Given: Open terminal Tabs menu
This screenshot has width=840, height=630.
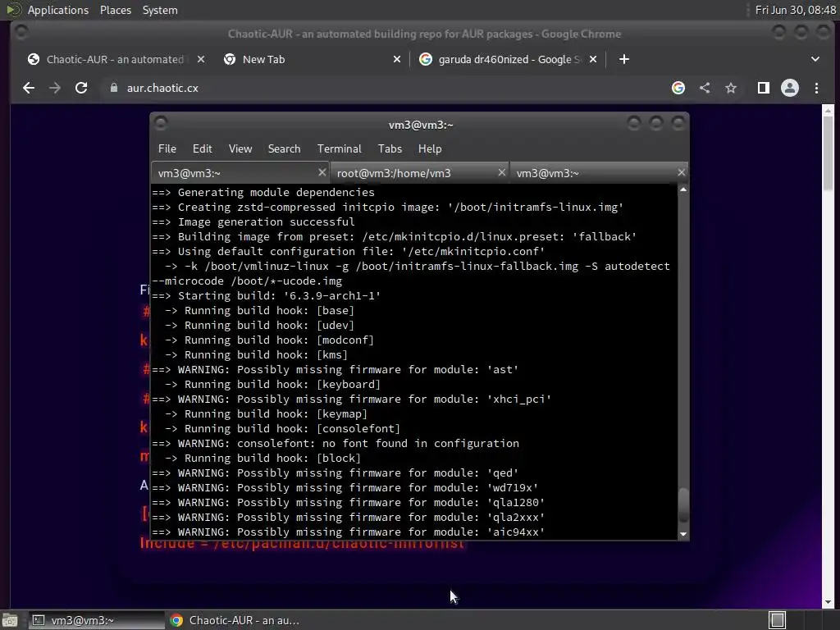Looking at the screenshot, I should 390,149.
